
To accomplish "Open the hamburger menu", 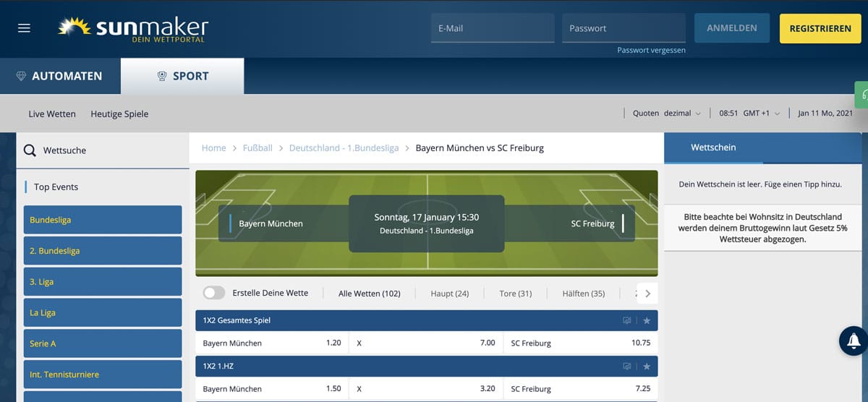I will pyautogui.click(x=25, y=28).
